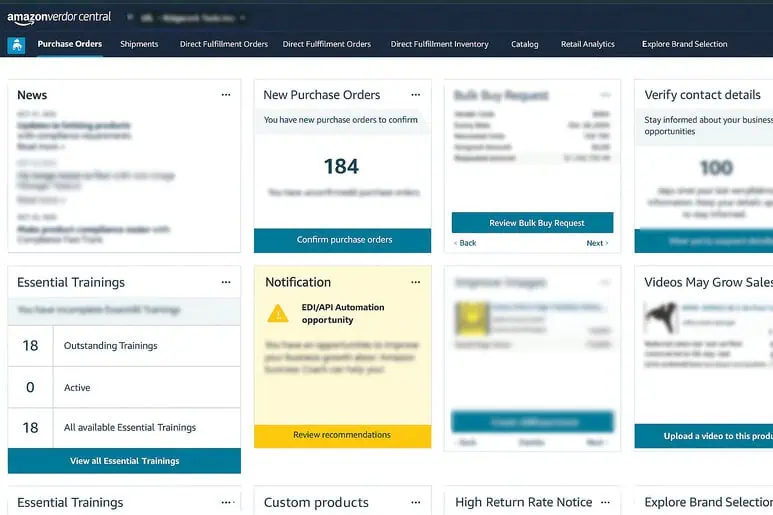Open top Essential Trainings card options
773x515 pixels.
point(226,282)
